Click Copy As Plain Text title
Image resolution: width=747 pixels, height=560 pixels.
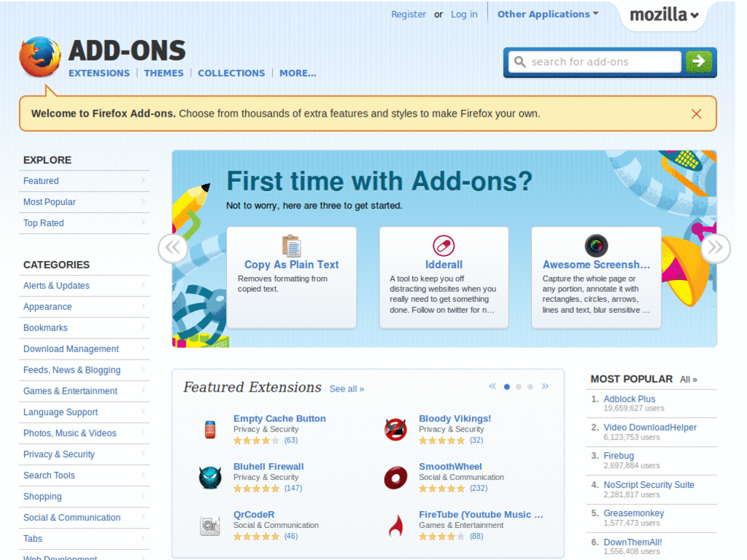tap(292, 265)
